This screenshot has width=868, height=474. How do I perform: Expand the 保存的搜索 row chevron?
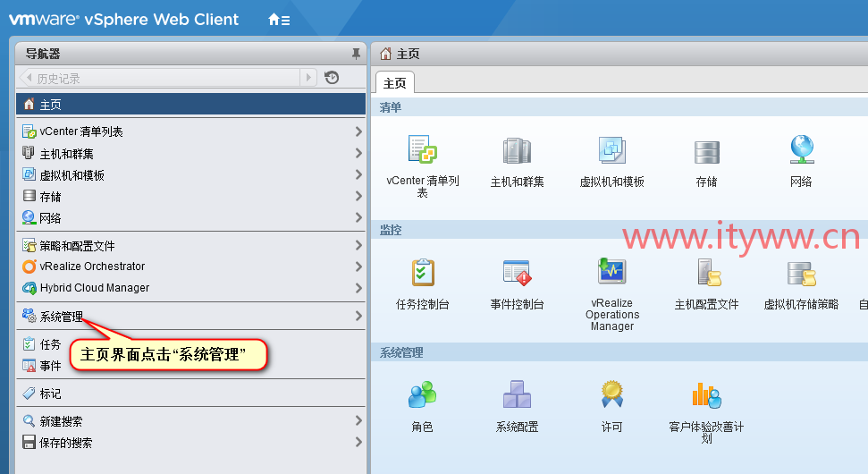(358, 442)
